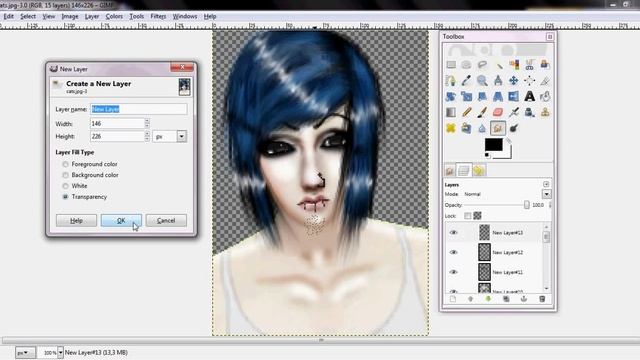640x360 pixels.
Task: Select the Blend gradient tool
Action: pos(451,112)
